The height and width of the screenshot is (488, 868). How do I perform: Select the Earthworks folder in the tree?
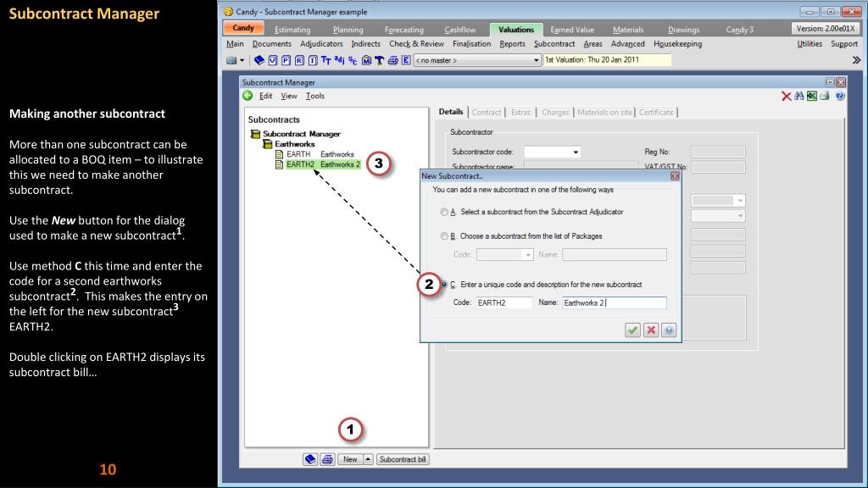click(x=294, y=144)
